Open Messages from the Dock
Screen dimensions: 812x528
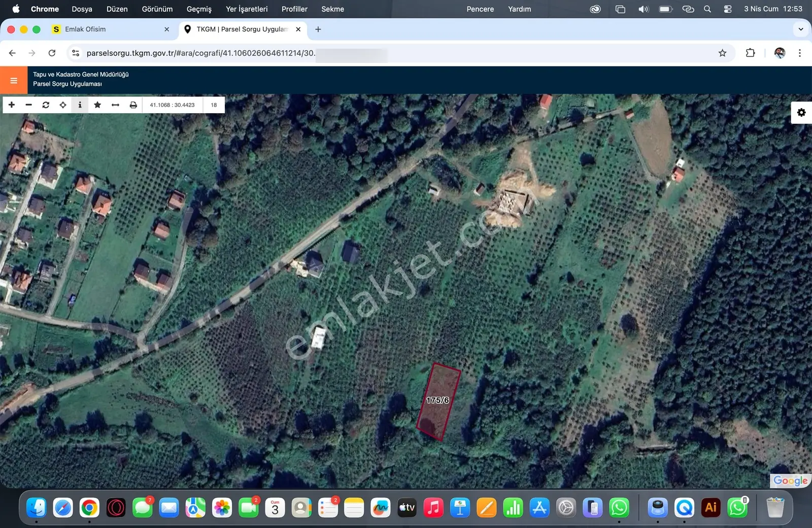143,507
